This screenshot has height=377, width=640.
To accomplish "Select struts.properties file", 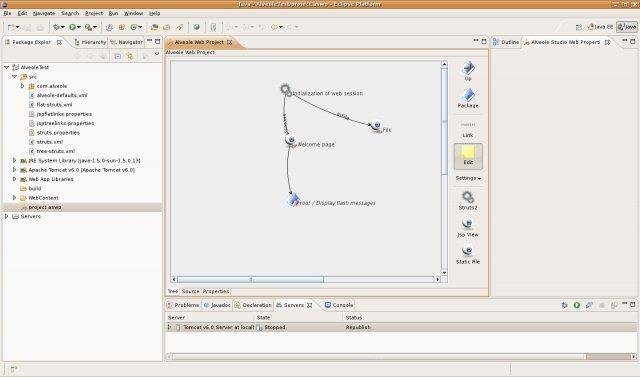I will [58, 133].
